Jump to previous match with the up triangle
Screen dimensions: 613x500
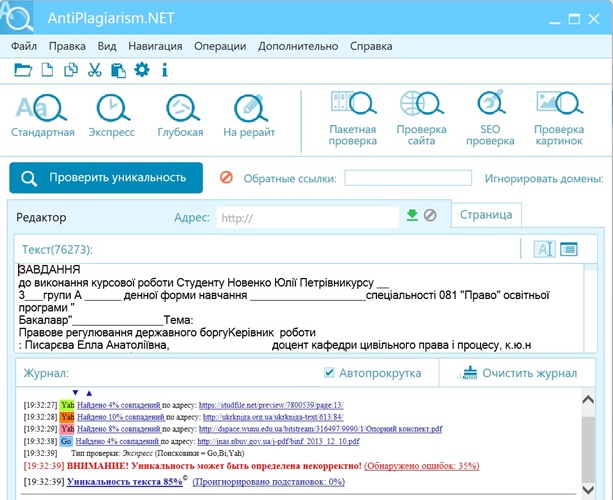[x=89, y=393]
